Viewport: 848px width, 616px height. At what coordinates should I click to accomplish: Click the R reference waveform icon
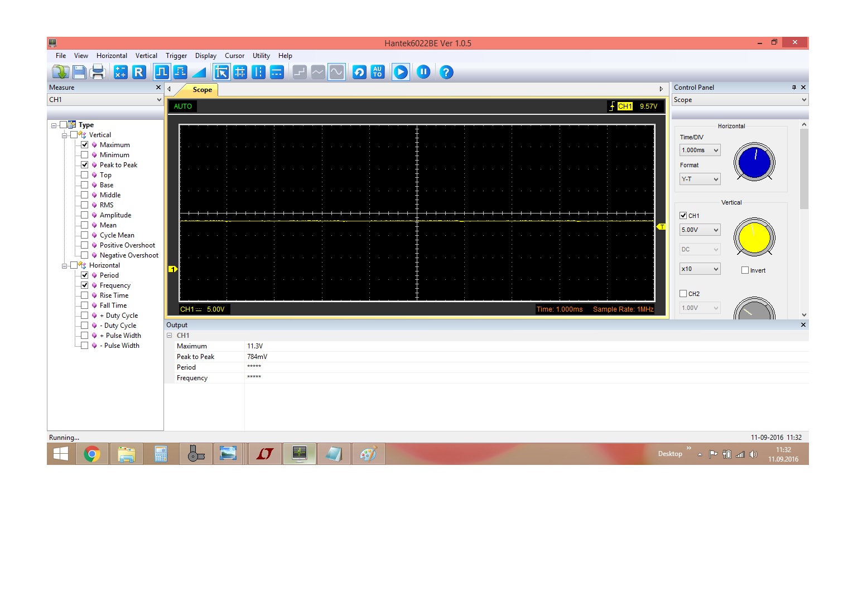tap(139, 72)
